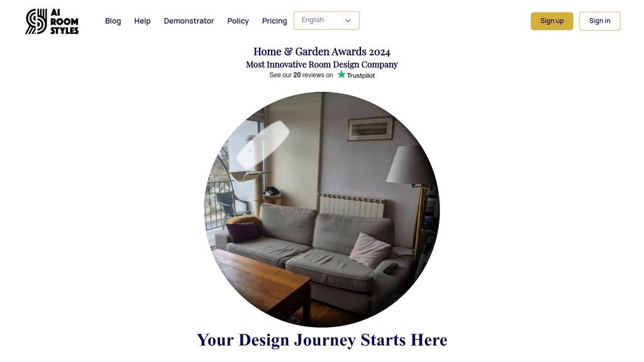This screenshot has height=362, width=644.
Task: Open the English language dropdown
Action: click(326, 21)
